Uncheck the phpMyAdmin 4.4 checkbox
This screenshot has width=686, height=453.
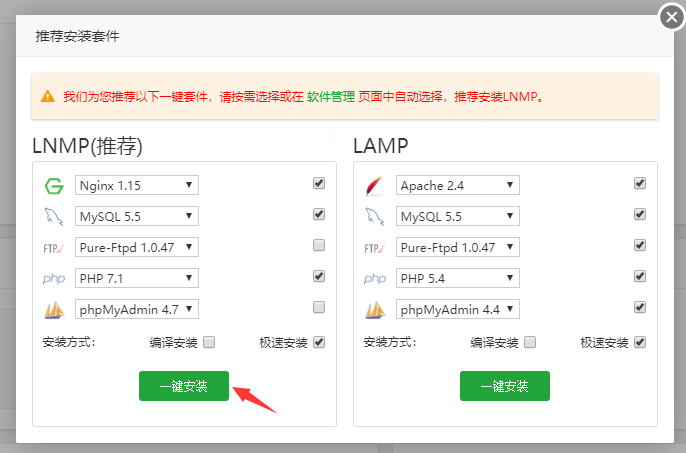(x=640, y=307)
